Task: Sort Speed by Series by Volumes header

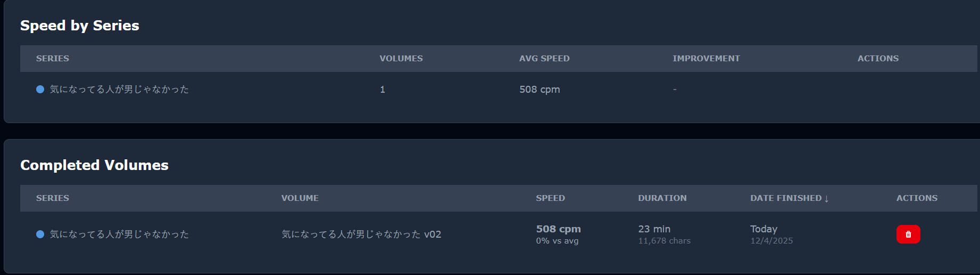Action: (401, 59)
